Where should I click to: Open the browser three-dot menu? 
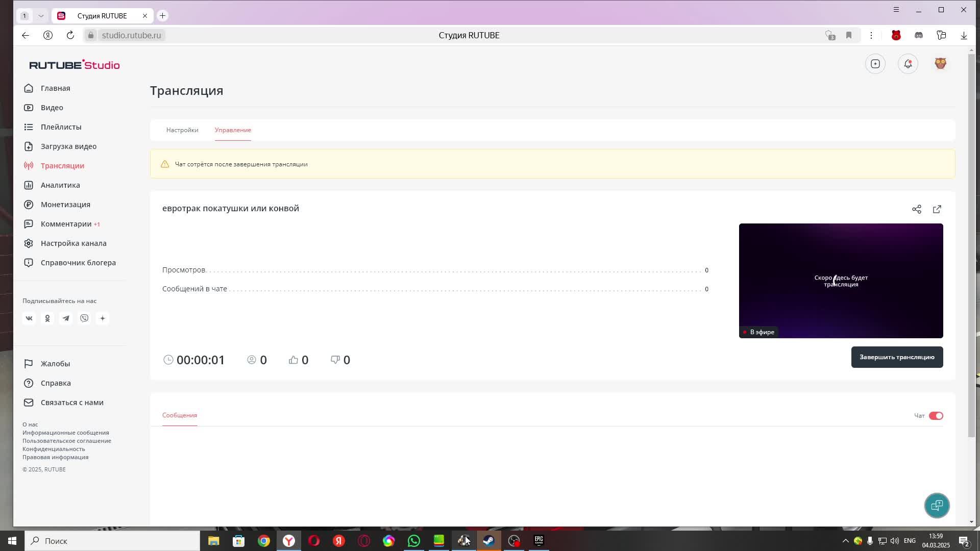(871, 35)
